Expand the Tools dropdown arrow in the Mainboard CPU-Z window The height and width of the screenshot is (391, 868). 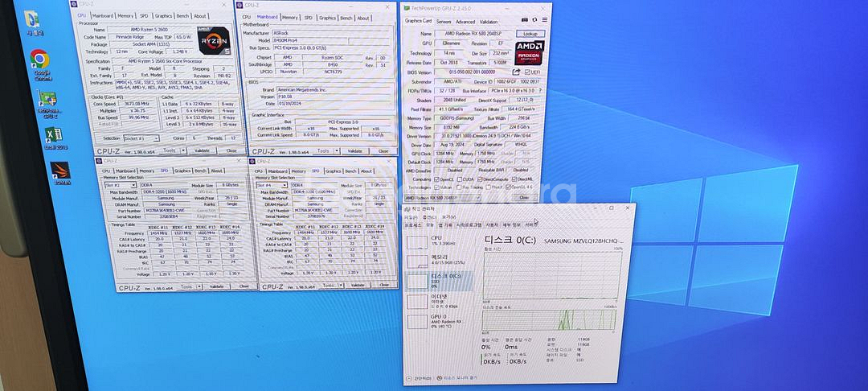coord(337,150)
